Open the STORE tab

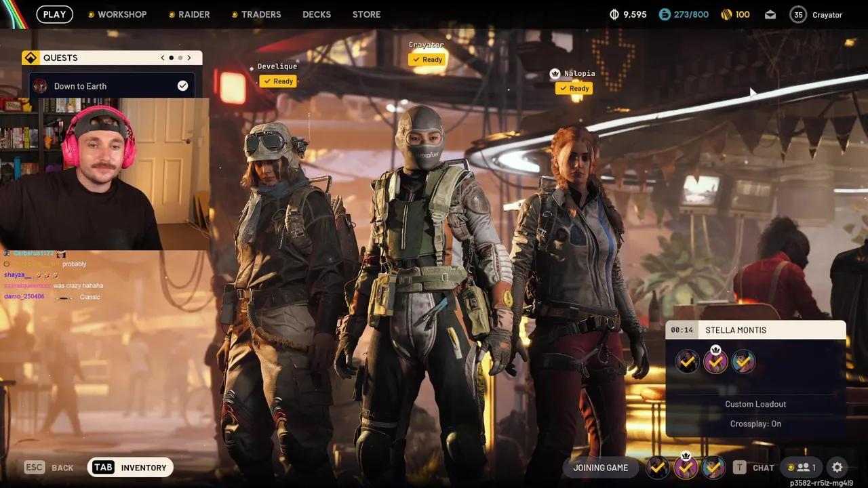point(366,14)
